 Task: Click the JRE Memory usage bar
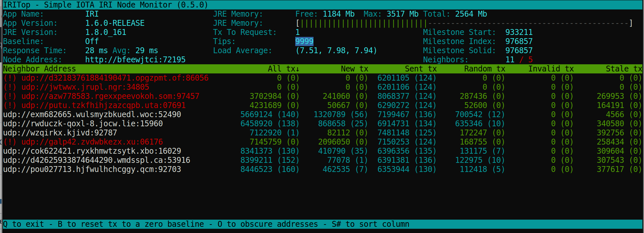464,23
